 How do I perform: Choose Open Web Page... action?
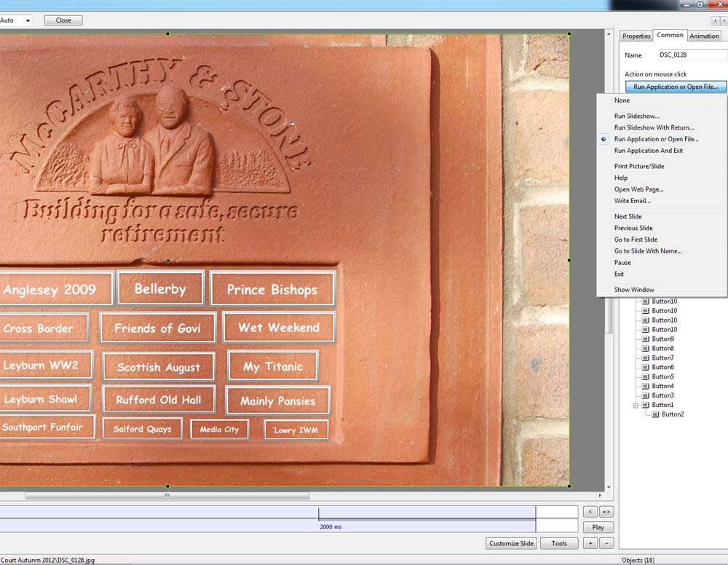(638, 189)
